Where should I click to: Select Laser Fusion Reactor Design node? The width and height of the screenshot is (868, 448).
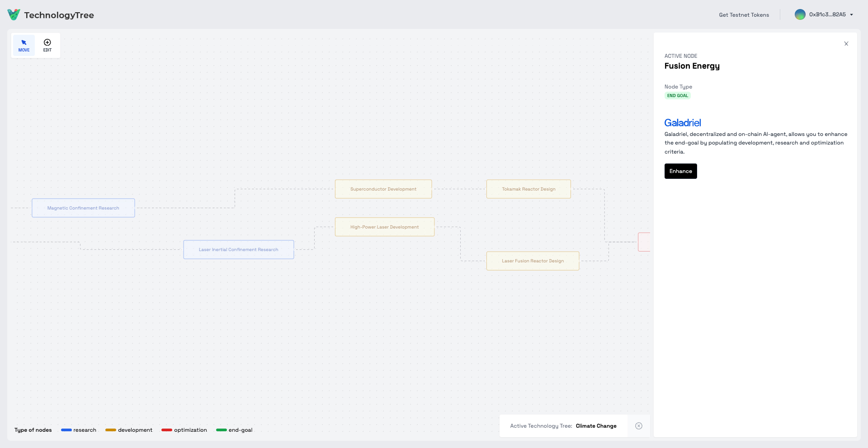[533, 261]
